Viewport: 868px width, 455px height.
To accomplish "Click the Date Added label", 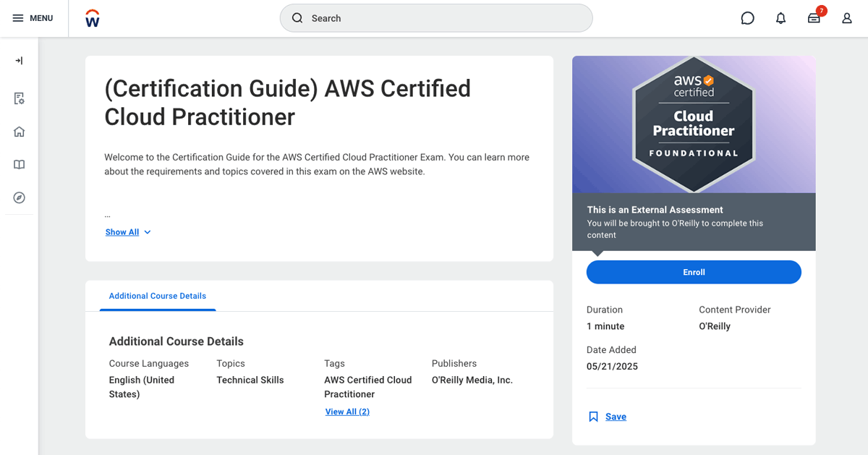I will (x=611, y=349).
